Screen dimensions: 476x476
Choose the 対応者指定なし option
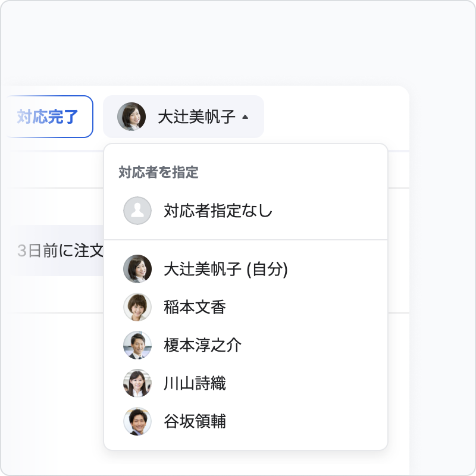click(246, 211)
